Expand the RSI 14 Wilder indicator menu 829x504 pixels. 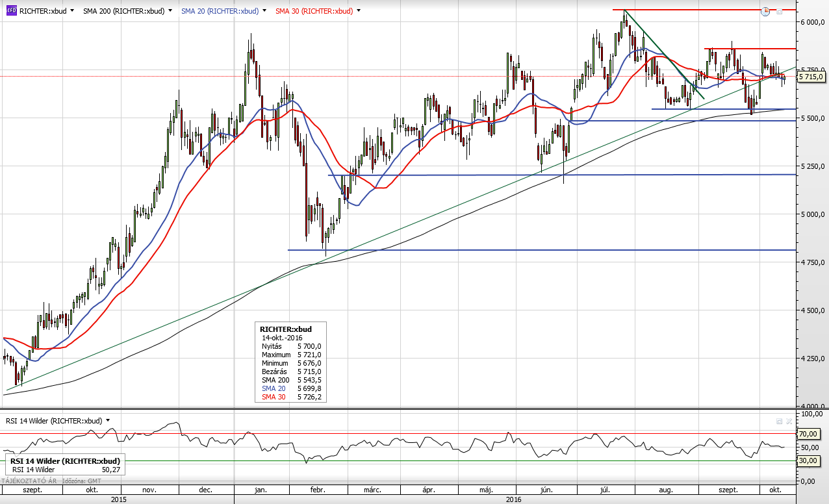point(108,420)
